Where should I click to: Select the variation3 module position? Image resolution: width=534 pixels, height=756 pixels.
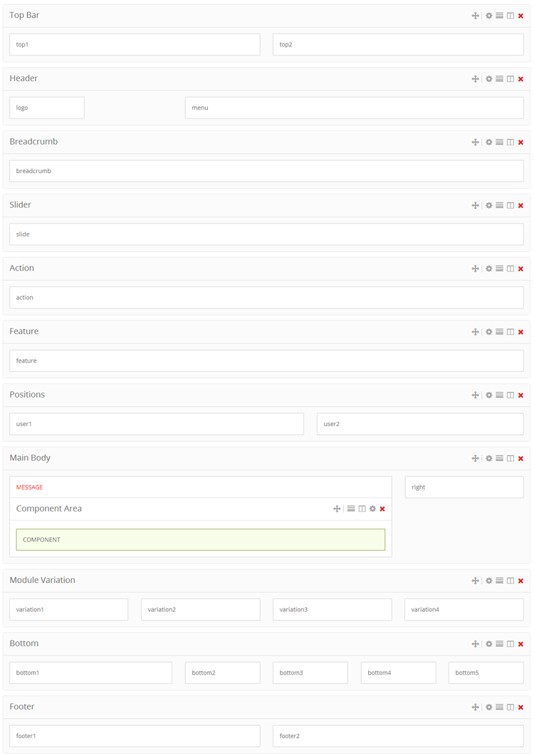point(332,609)
